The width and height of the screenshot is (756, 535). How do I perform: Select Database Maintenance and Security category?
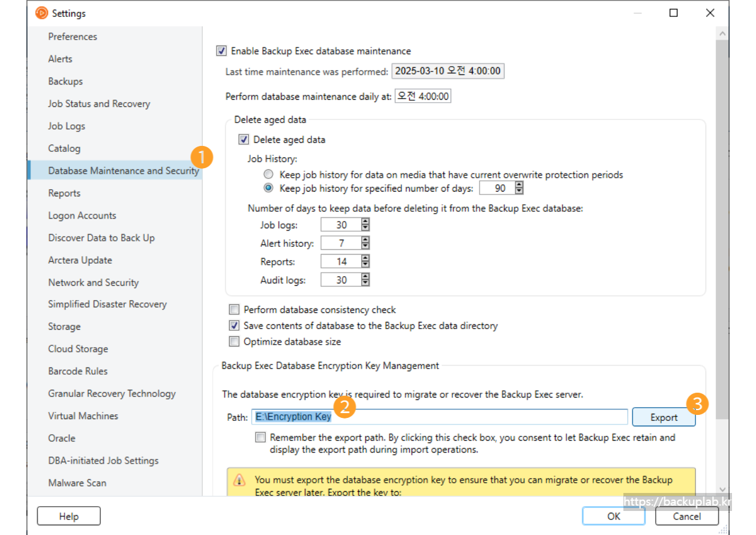pos(115,171)
